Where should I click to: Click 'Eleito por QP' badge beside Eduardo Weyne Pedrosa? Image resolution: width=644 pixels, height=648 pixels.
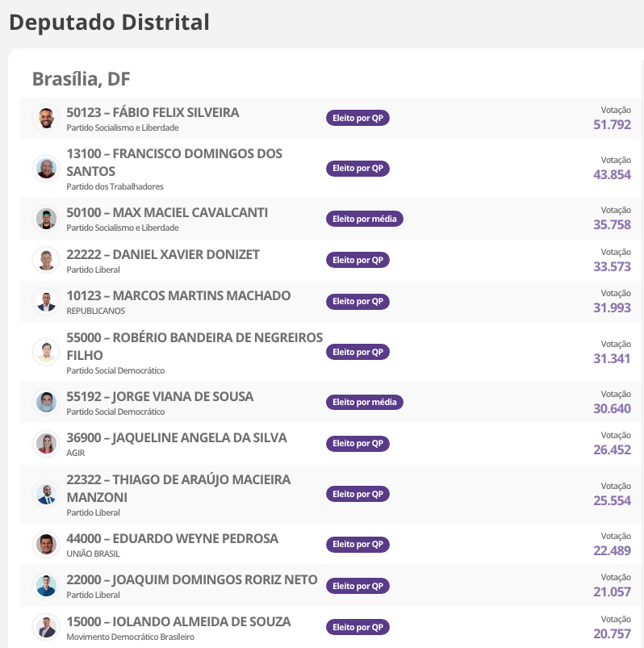point(358,545)
